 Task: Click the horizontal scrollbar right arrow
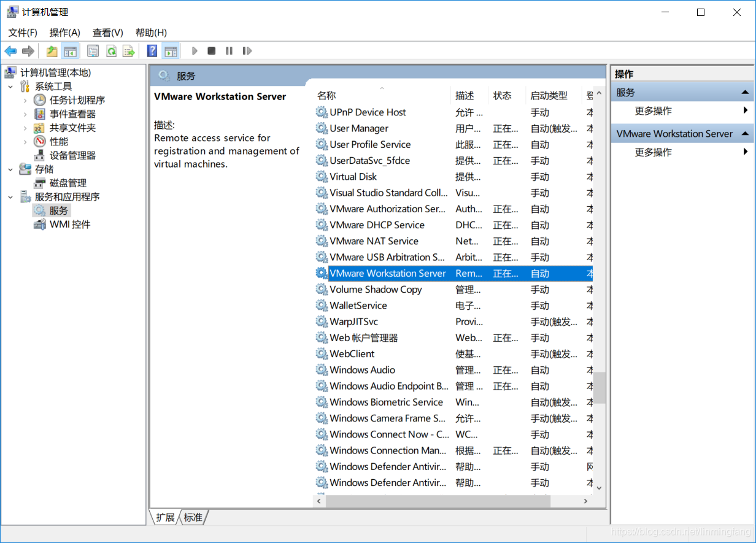pos(586,501)
